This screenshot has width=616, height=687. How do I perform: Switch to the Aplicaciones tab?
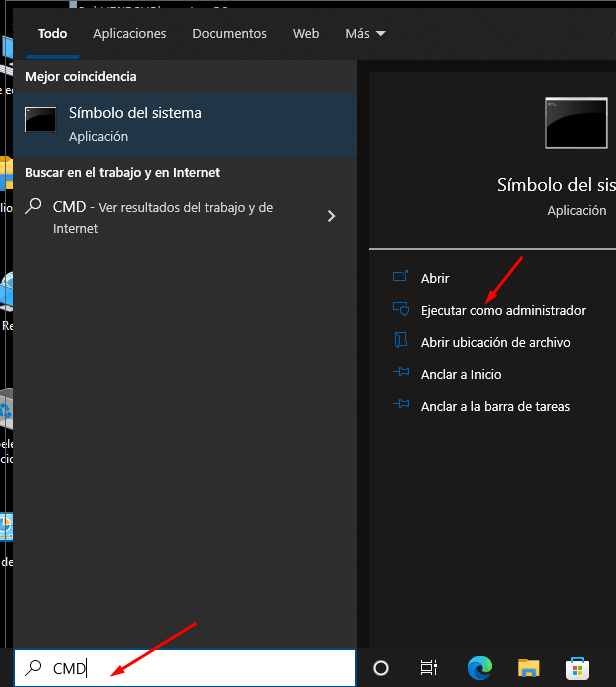pos(130,34)
